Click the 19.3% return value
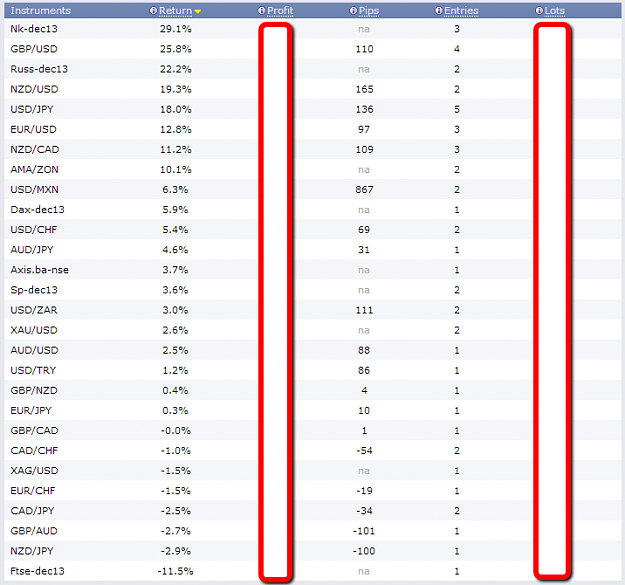 coord(176,89)
